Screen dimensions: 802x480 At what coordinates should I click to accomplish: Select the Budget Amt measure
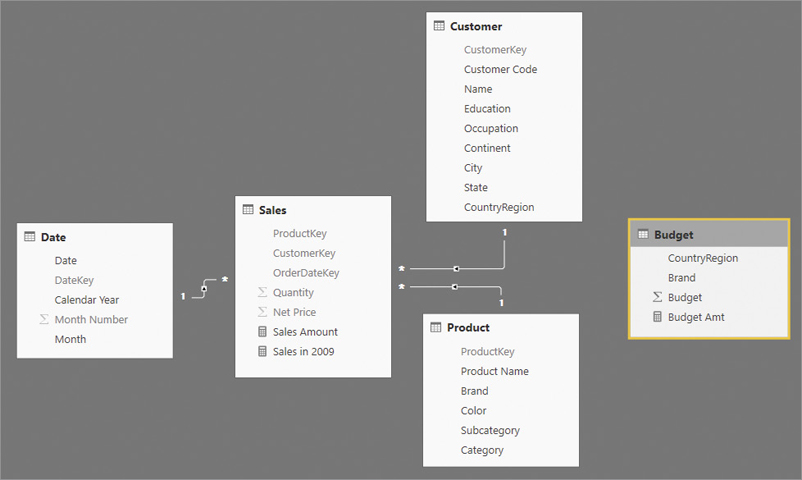[x=696, y=317]
